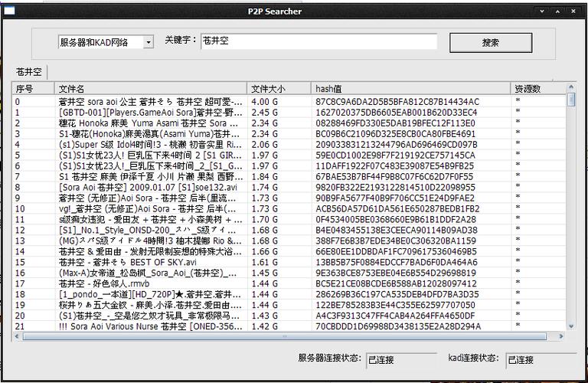Click sequence number 20 cell
The image size is (588, 383).
(x=20, y=316)
